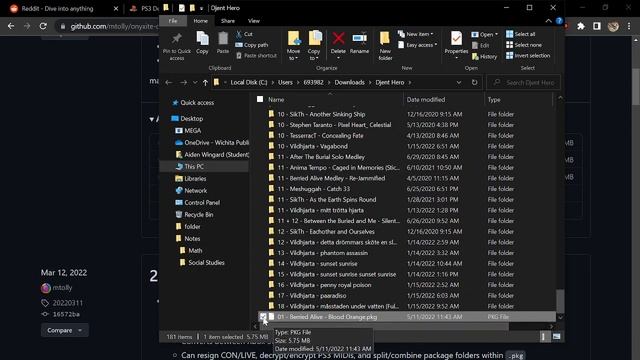The image size is (640, 360).
Task: Open the Easy access dropdown
Action: click(x=418, y=45)
